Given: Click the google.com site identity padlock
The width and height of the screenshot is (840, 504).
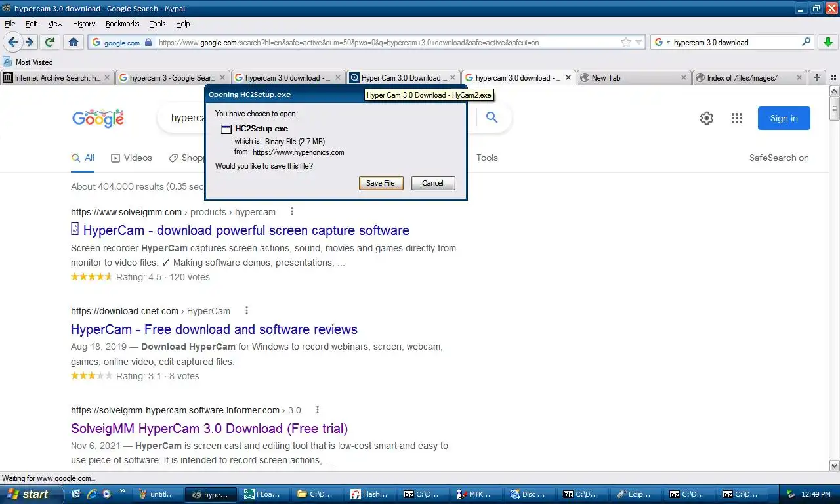Looking at the screenshot, I should [x=148, y=42].
